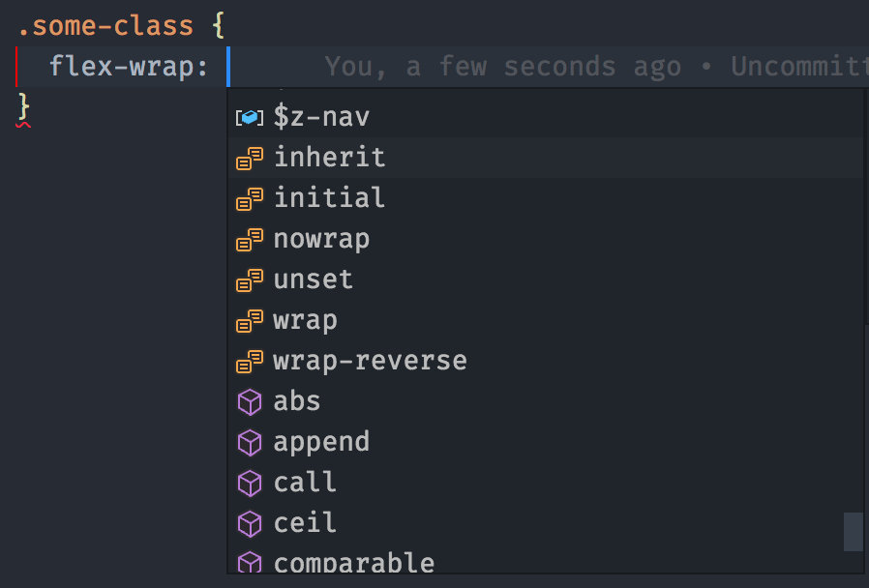This screenshot has height=588, width=869.
Task: Click the function icon beside comparable
Action: point(250,561)
